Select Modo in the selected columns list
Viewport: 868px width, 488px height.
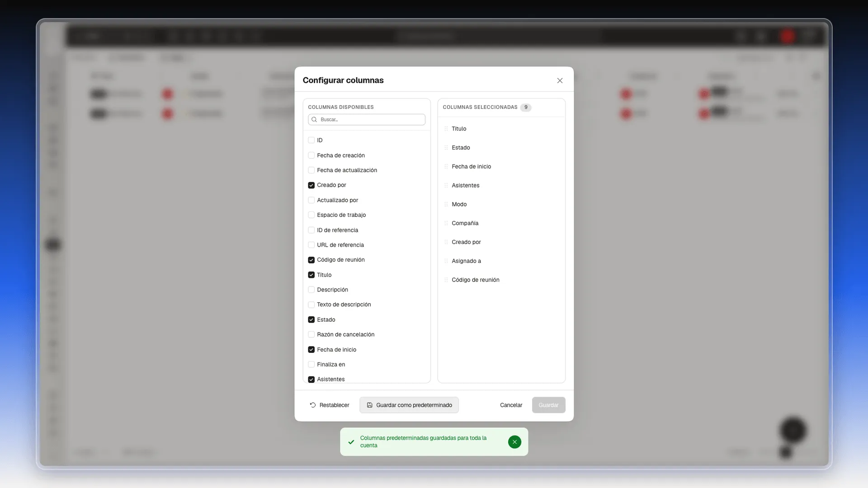(x=501, y=204)
